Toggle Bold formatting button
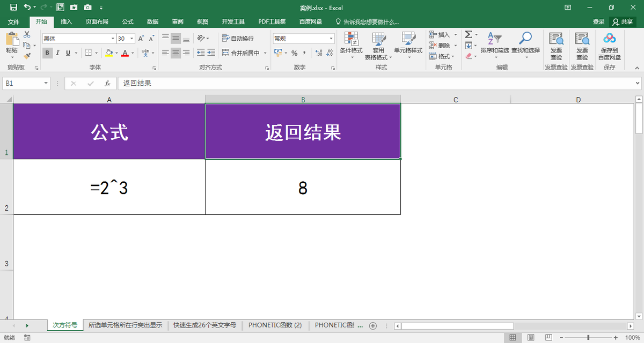This screenshot has width=644, height=343. click(48, 53)
